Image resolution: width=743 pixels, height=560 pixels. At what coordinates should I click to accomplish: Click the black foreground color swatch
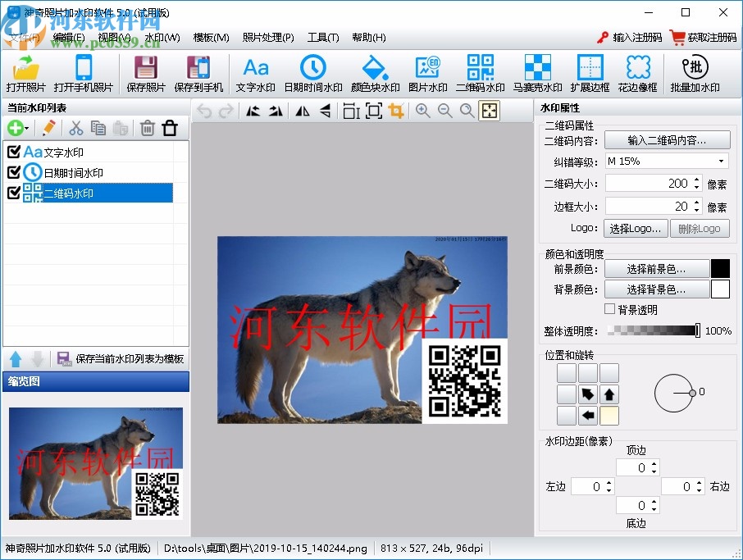(720, 268)
